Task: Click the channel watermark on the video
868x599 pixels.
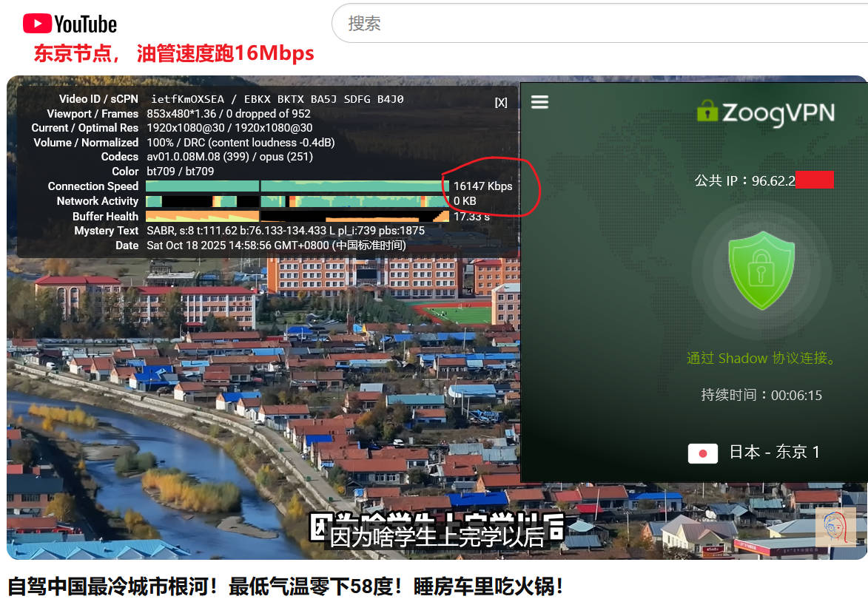Action: [x=835, y=527]
